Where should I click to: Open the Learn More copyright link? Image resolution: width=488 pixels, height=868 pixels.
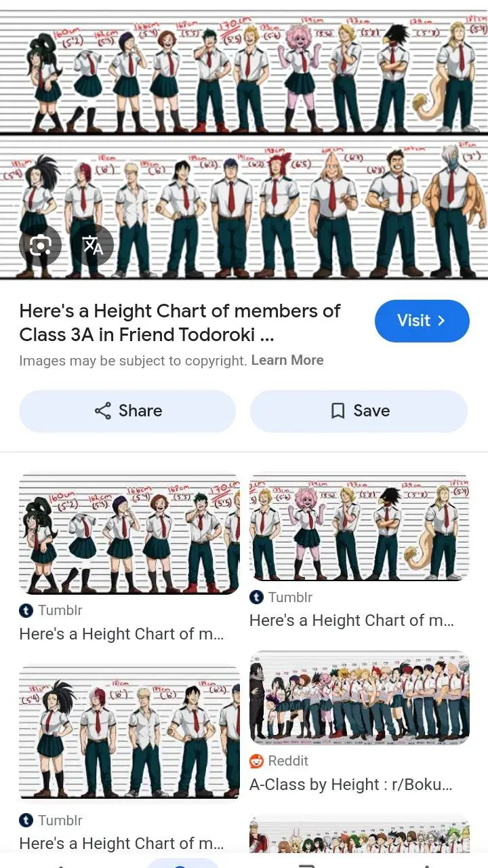click(287, 360)
